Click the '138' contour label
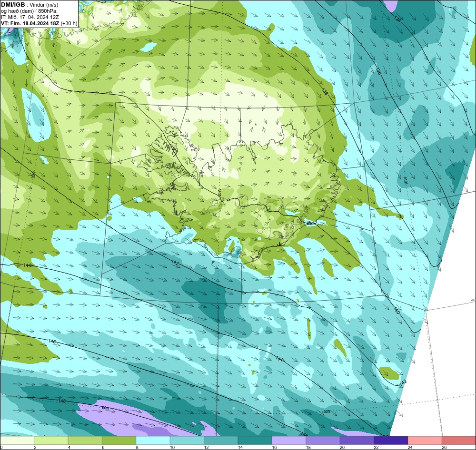 pyautogui.click(x=325, y=92)
